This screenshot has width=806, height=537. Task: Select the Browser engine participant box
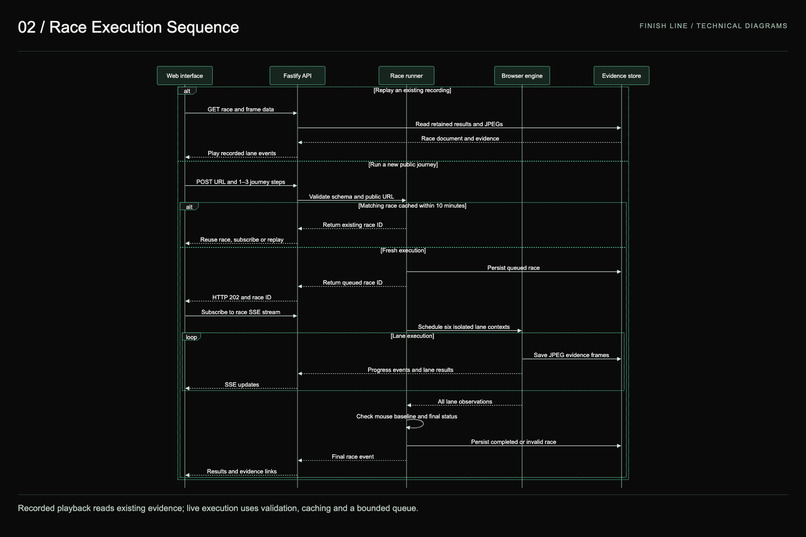click(x=522, y=76)
